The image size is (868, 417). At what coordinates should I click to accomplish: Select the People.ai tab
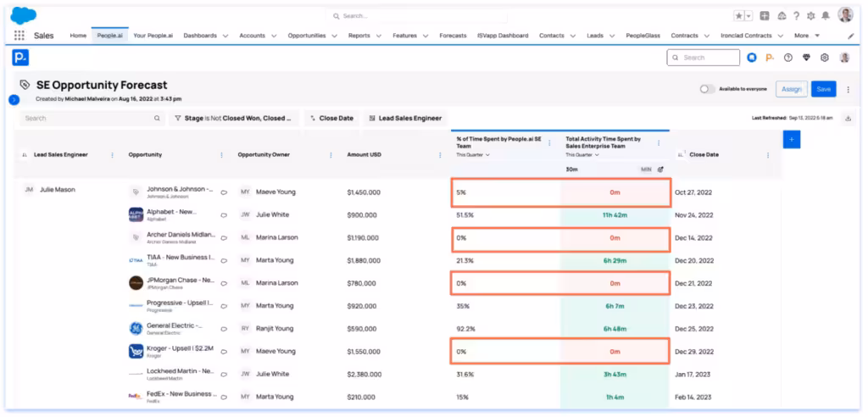[109, 36]
